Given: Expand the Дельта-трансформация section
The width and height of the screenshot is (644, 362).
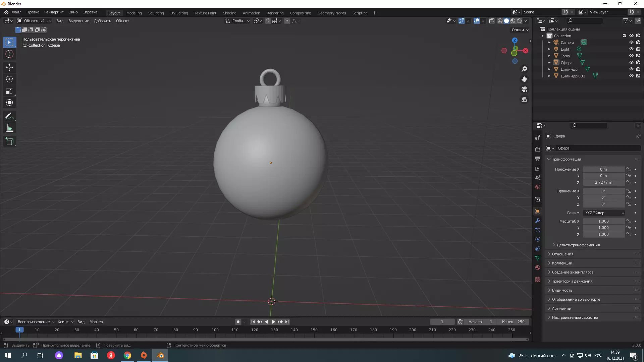Looking at the screenshot, I should point(578,245).
